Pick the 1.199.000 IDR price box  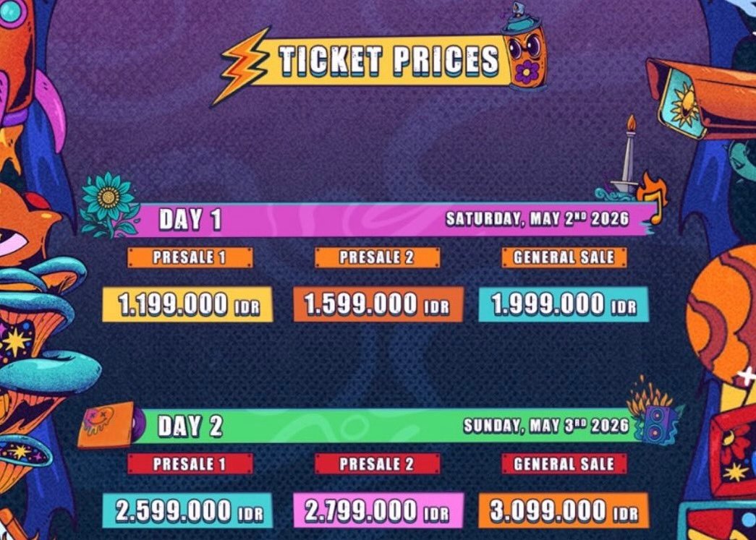coord(187,304)
